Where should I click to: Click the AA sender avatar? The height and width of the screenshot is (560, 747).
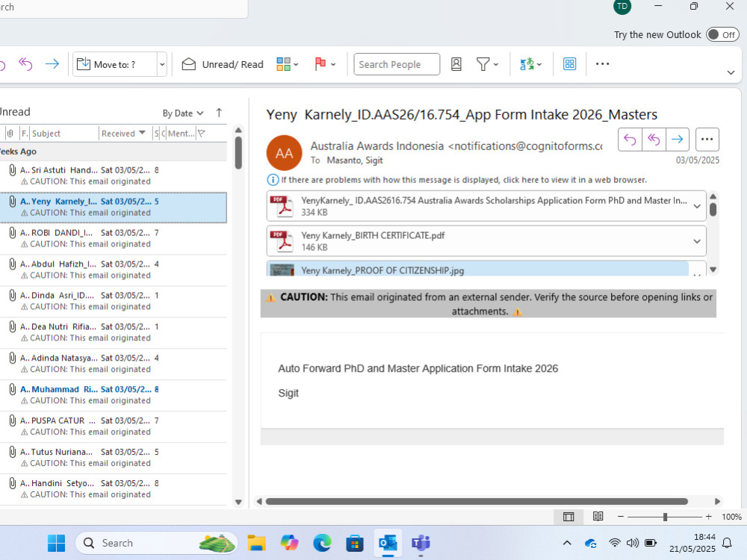point(284,153)
